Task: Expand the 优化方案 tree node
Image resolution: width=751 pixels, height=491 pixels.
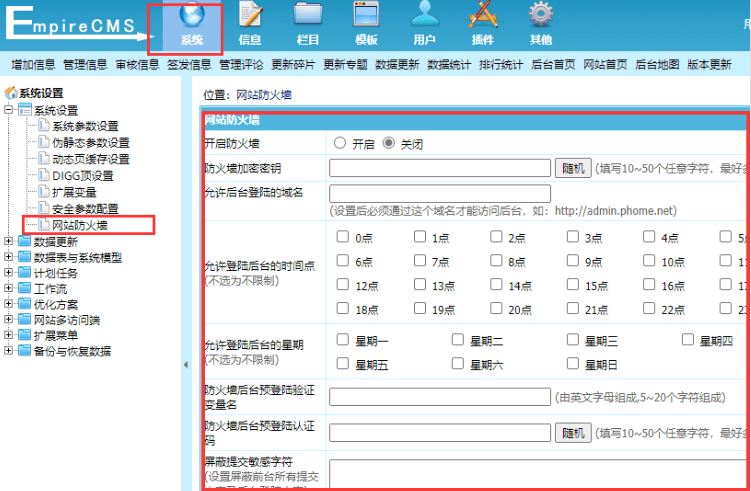Action: point(8,304)
